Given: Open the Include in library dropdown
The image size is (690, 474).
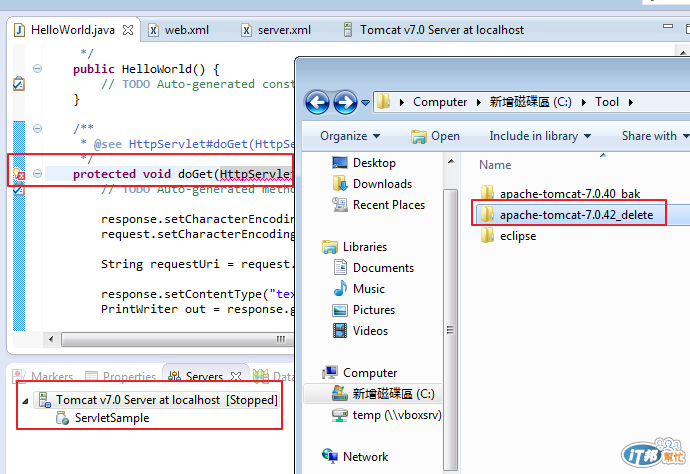Looking at the screenshot, I should coord(540,136).
